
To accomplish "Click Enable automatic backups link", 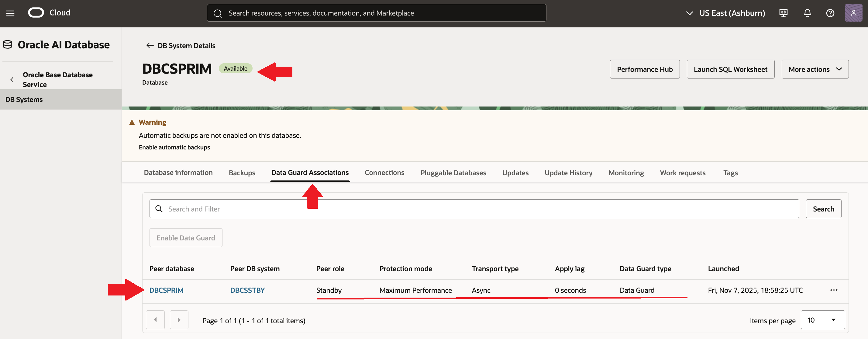I will [174, 147].
